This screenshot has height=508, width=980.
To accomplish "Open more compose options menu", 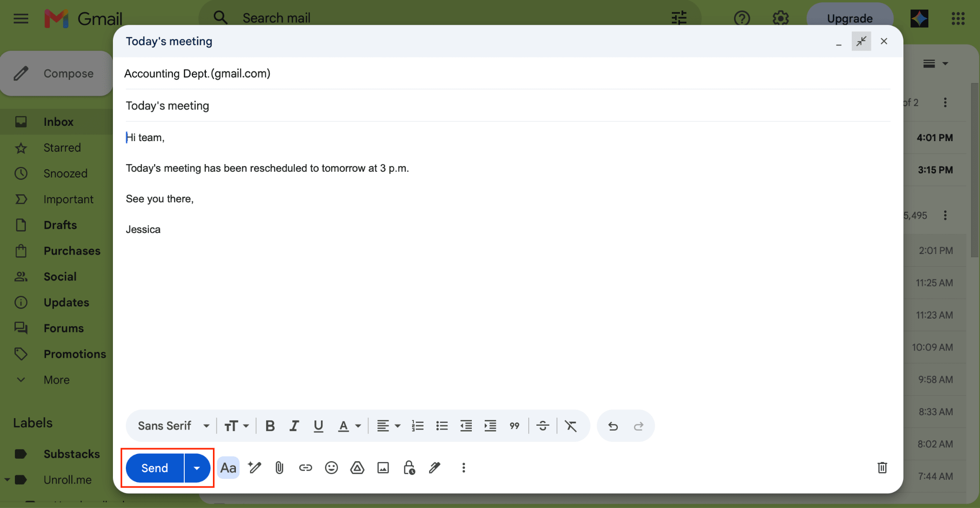I will pyautogui.click(x=463, y=468).
